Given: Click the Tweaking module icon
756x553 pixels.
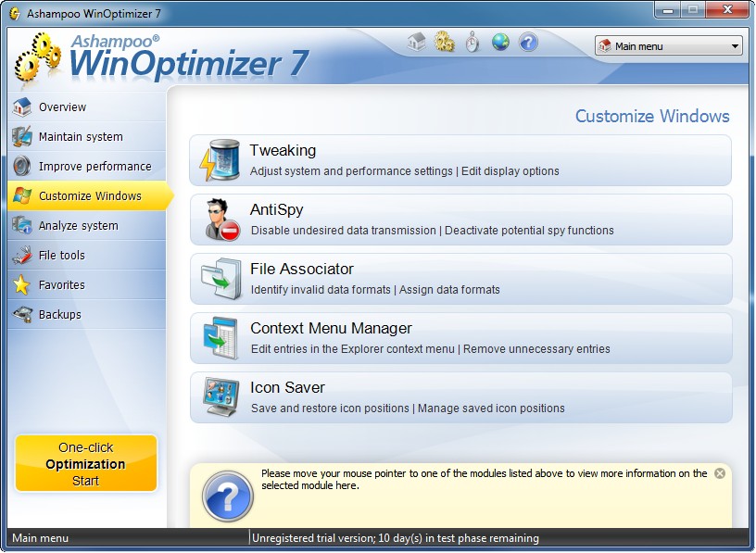Looking at the screenshot, I should [220, 160].
